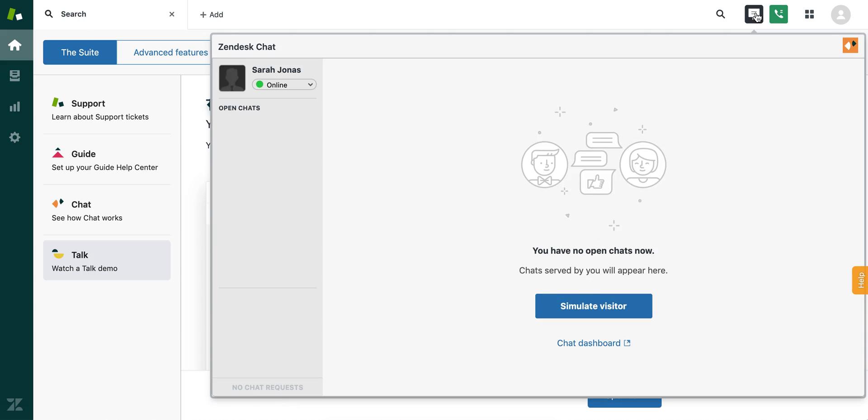Click the Zendesk logo in the top-left corner
868x420 pixels.
14,14
